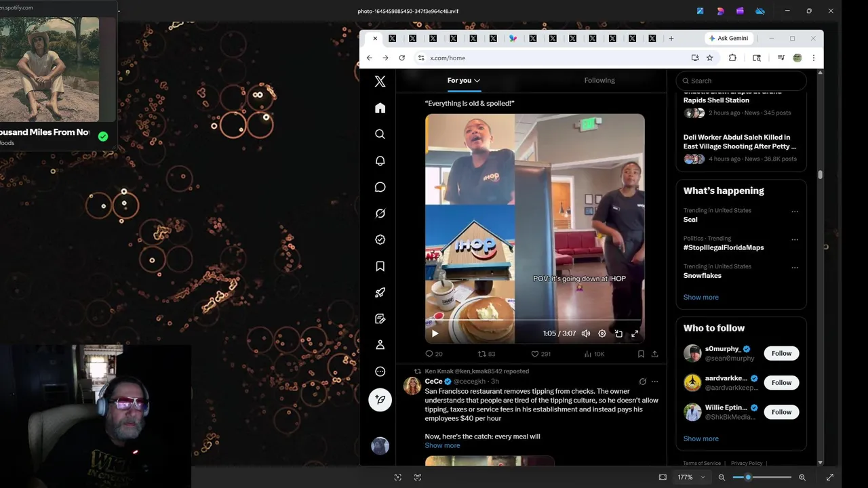Click the OneDrive cloud icon in Photos
Image resolution: width=868 pixels, height=488 pixels.
pos(760,11)
